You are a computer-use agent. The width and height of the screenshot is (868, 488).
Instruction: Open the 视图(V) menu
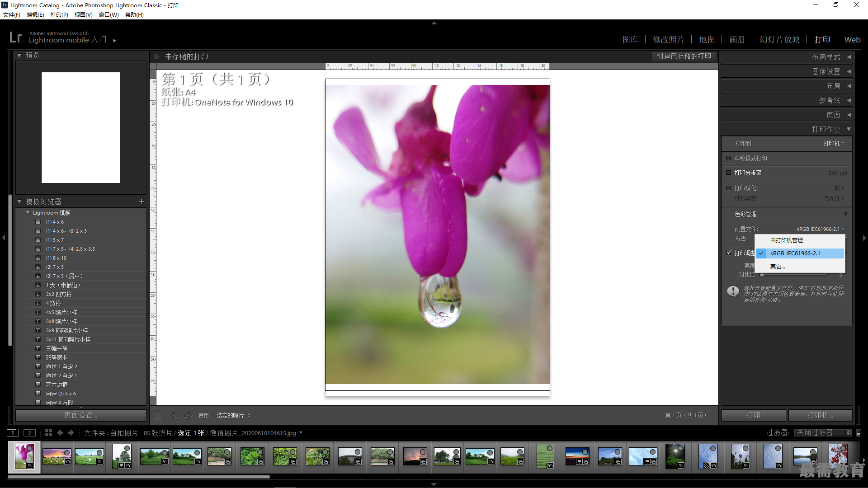click(x=84, y=15)
